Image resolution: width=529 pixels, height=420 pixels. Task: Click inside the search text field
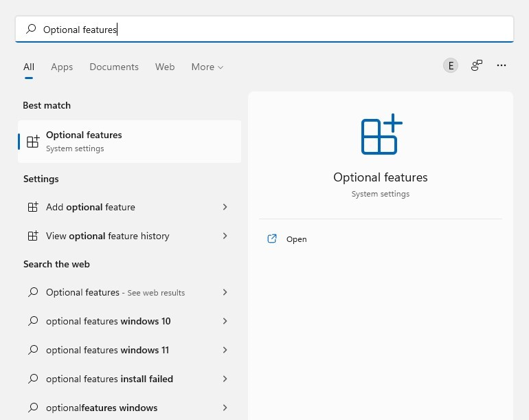[x=275, y=30]
